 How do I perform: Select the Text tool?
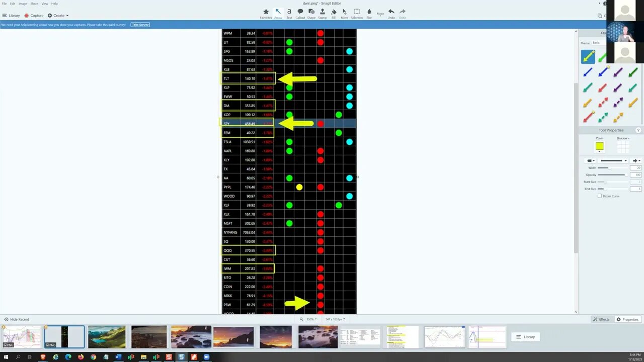pyautogui.click(x=289, y=14)
